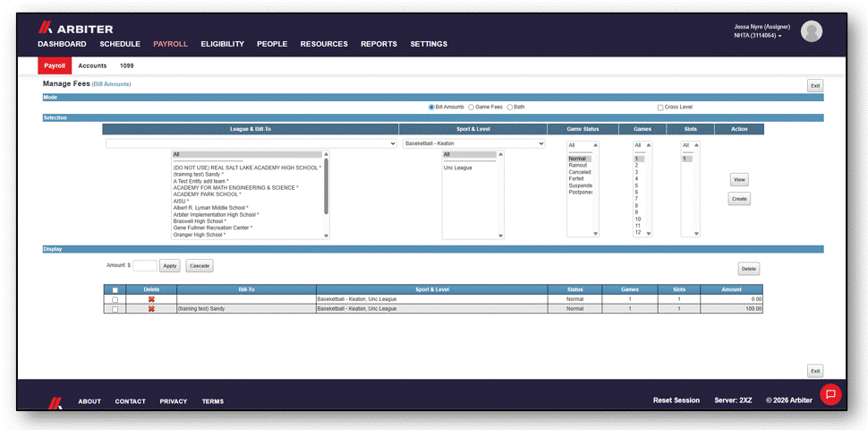Click into the Amount $ input field
868x430 pixels.
(145, 266)
